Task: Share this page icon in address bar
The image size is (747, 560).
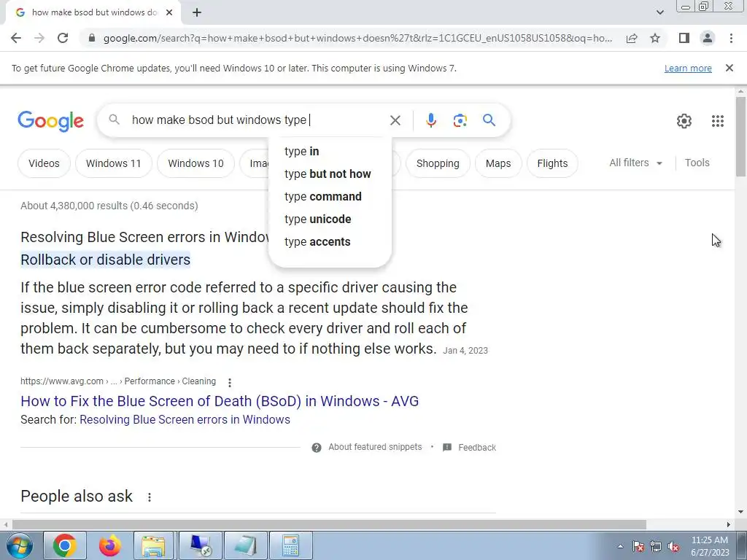Action: 632,38
